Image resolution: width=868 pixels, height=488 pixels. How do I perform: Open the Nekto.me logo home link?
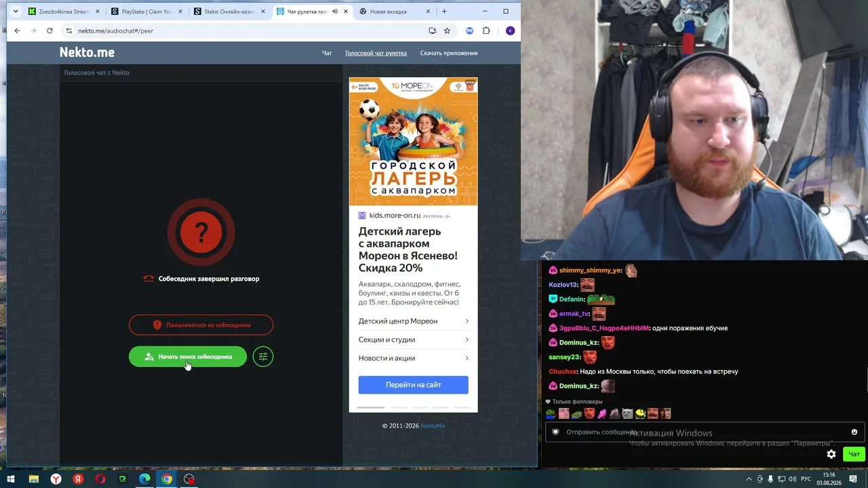coord(87,53)
